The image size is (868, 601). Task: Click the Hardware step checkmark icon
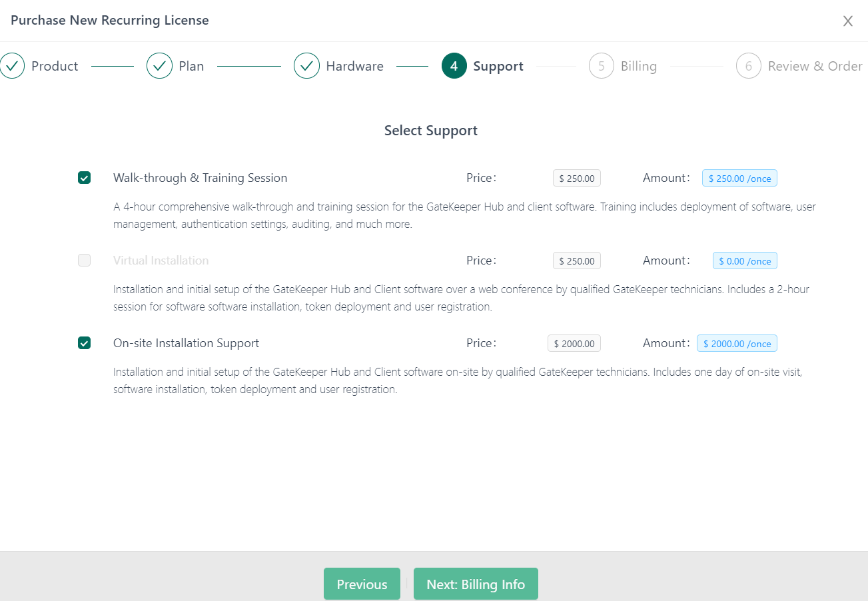306,66
